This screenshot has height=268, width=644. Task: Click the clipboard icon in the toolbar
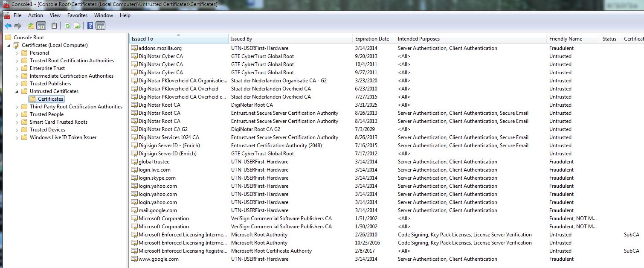54,26
